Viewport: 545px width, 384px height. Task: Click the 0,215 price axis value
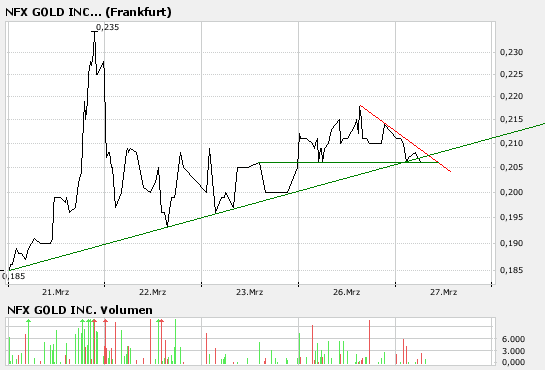coord(511,119)
